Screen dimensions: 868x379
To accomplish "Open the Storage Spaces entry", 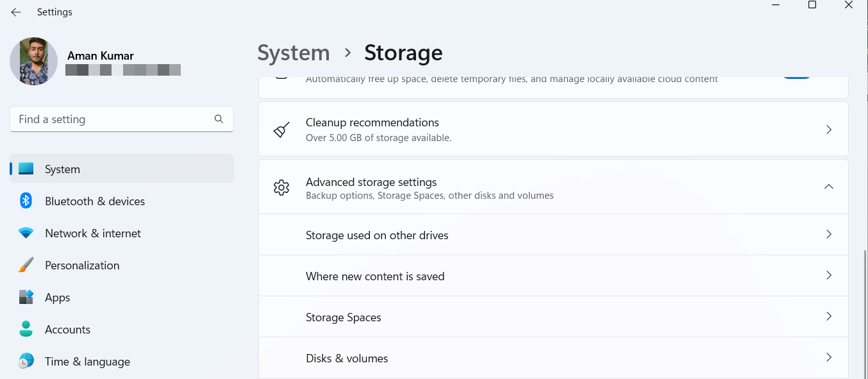I will coord(828,317).
